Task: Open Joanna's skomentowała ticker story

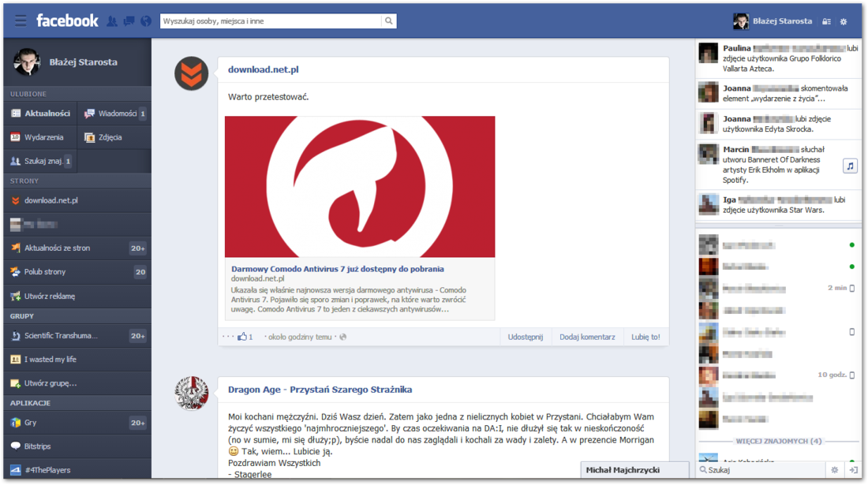Action: point(778,94)
